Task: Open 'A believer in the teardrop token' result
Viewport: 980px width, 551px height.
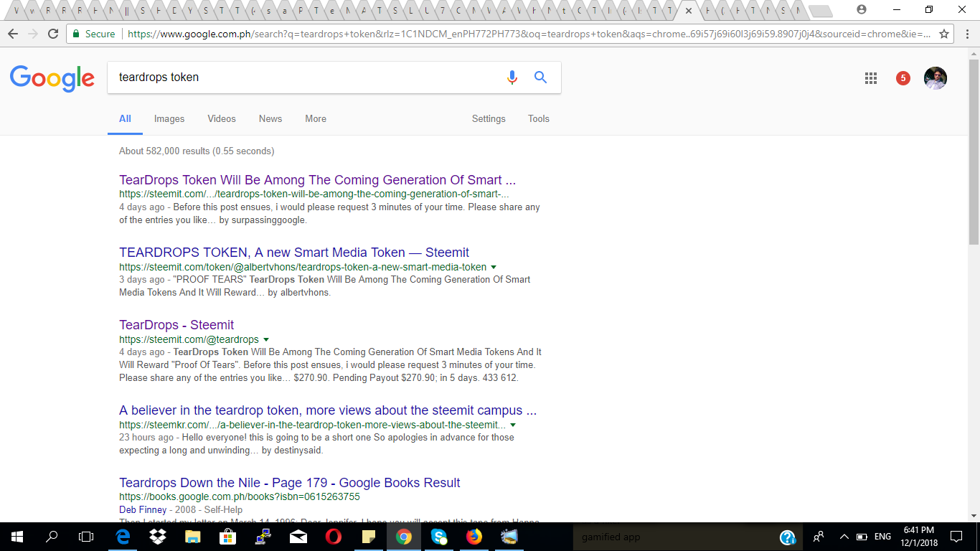Action: [328, 411]
